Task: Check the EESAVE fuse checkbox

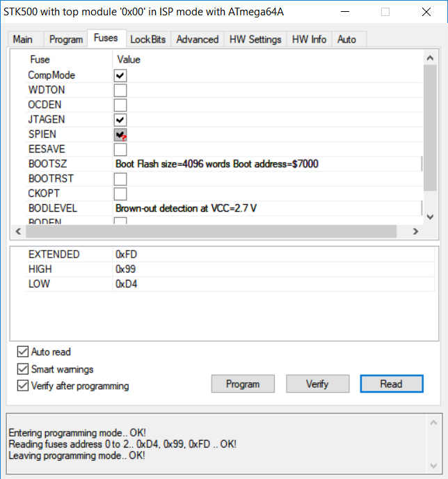Action: tap(120, 150)
